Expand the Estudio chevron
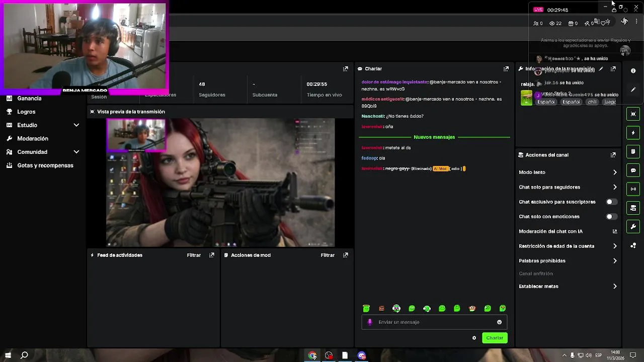 pyautogui.click(x=76, y=125)
